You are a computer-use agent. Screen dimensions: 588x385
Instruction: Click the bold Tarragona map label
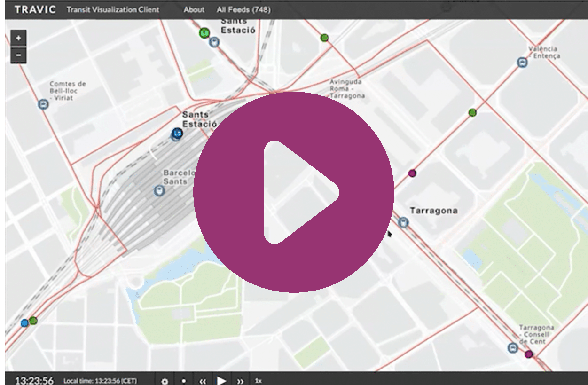[x=433, y=211]
